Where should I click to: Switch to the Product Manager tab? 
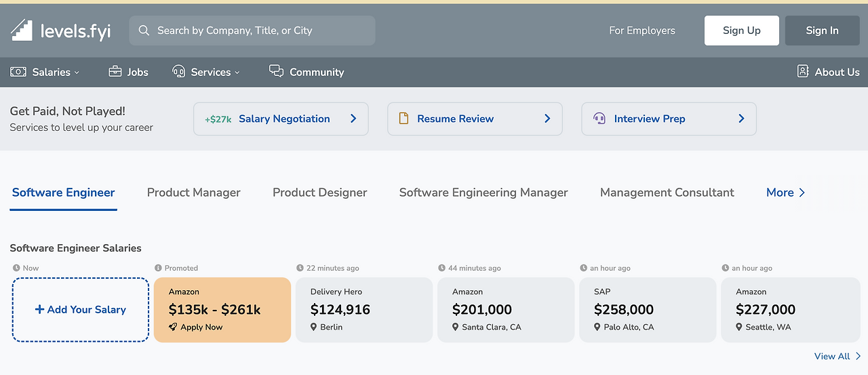pos(193,193)
